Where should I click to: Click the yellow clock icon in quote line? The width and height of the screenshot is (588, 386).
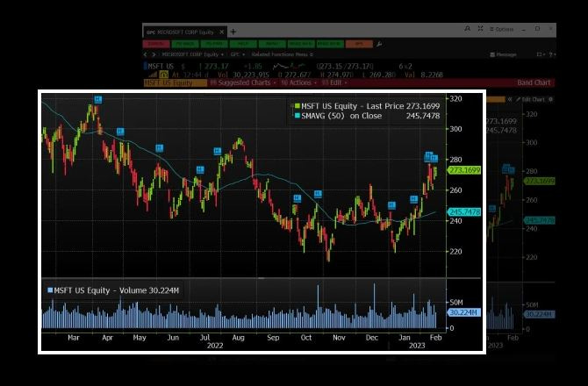(x=164, y=75)
